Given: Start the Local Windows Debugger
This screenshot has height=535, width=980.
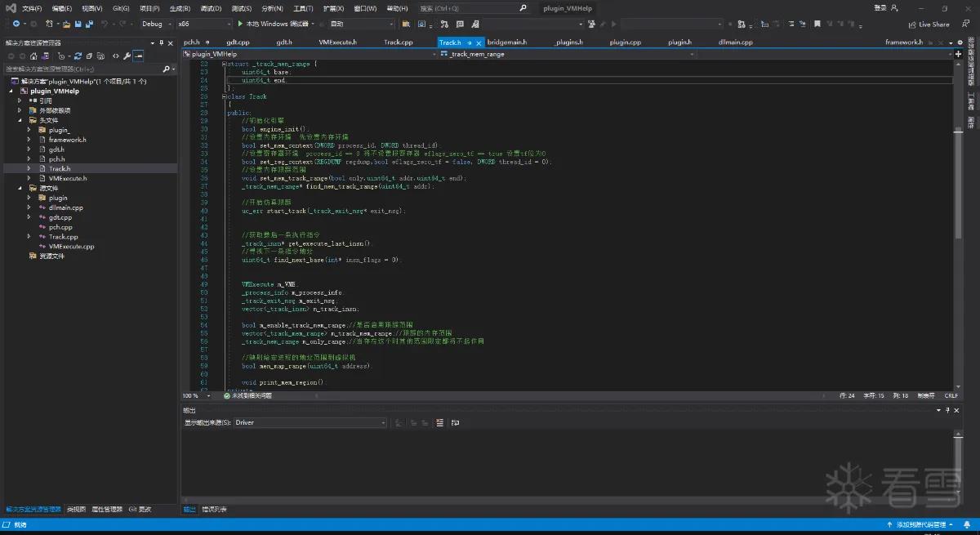Looking at the screenshot, I should pyautogui.click(x=275, y=24).
